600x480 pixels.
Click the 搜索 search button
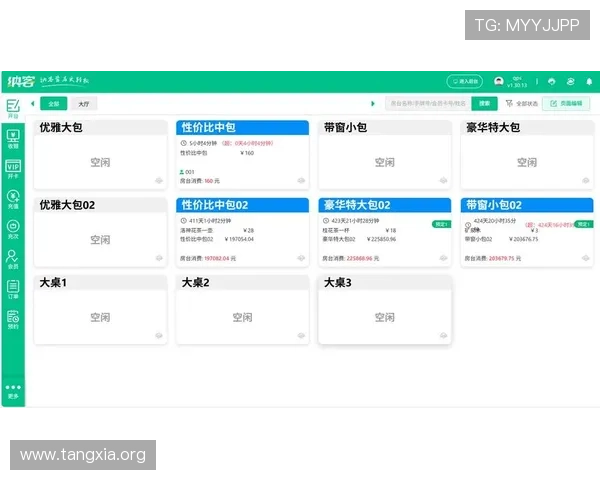click(484, 103)
